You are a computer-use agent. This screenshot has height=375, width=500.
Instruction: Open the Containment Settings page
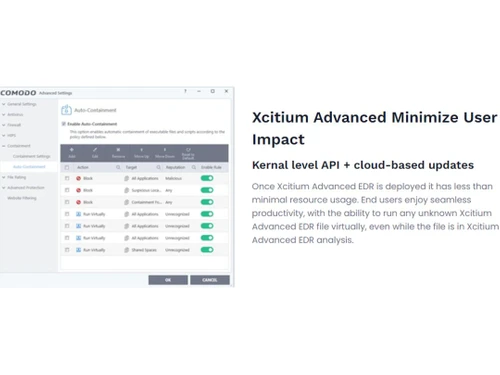coord(32,156)
